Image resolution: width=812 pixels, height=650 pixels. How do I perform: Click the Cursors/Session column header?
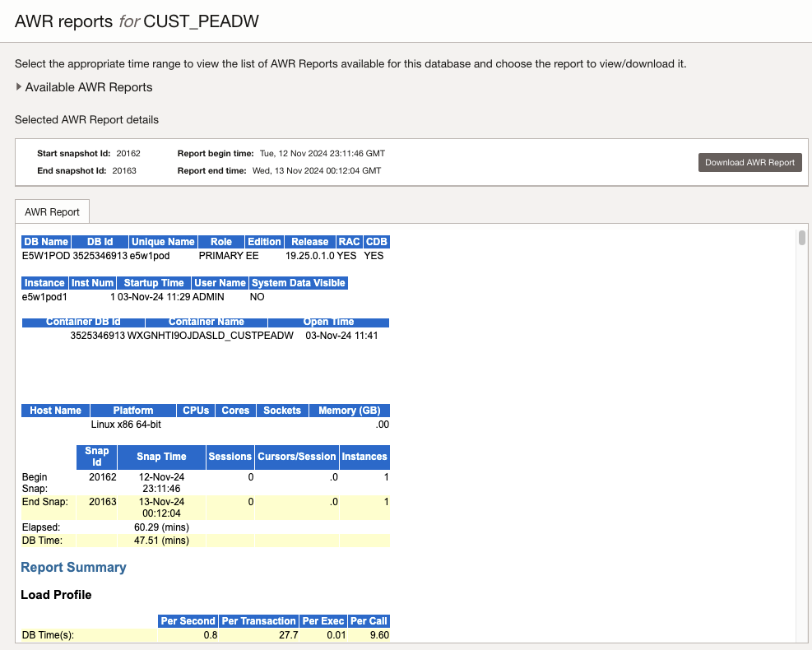point(296,457)
